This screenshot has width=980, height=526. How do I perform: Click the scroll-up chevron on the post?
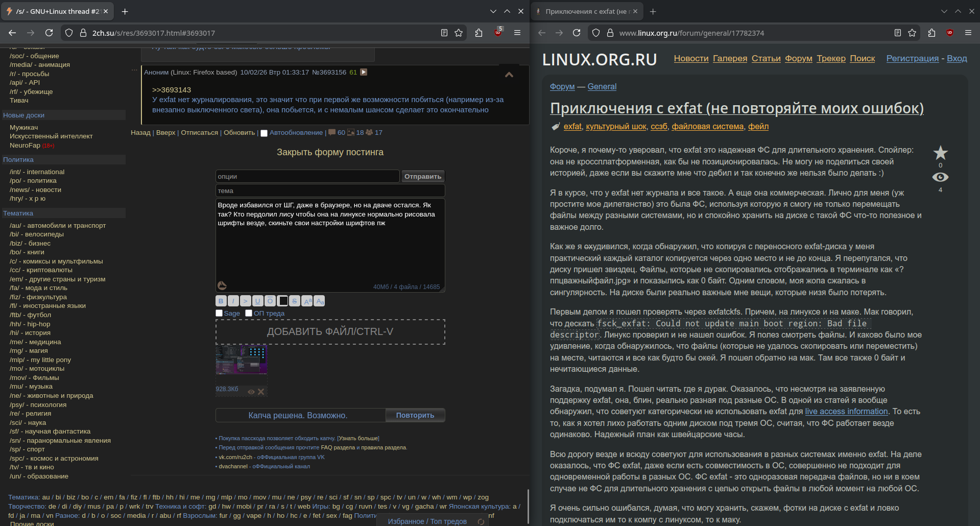pyautogui.click(x=509, y=75)
